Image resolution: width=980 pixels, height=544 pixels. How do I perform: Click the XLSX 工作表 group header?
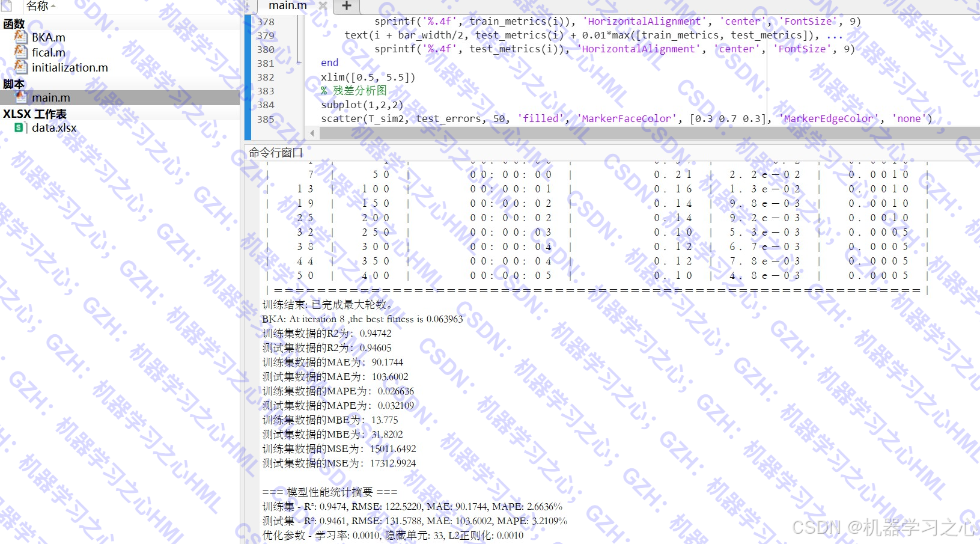[x=35, y=114]
